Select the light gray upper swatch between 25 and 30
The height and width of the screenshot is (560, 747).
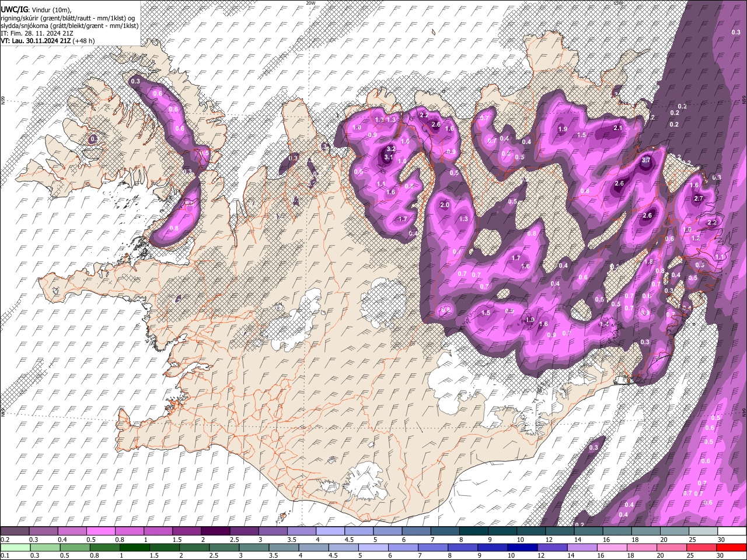click(x=704, y=531)
